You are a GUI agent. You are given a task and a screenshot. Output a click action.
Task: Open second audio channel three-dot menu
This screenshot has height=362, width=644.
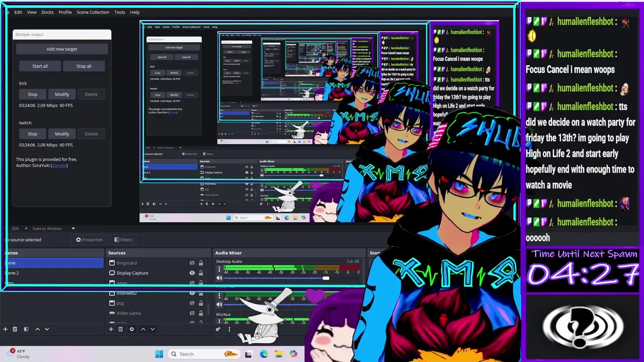tap(219, 296)
